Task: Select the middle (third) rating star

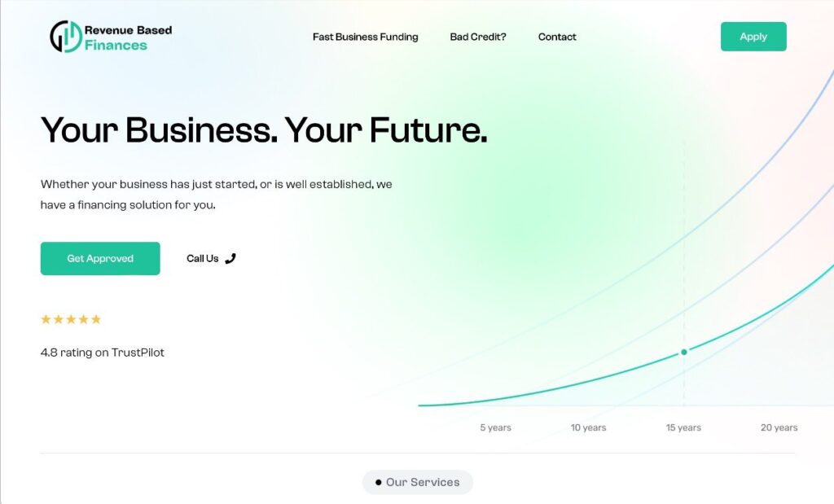Action: click(x=71, y=319)
